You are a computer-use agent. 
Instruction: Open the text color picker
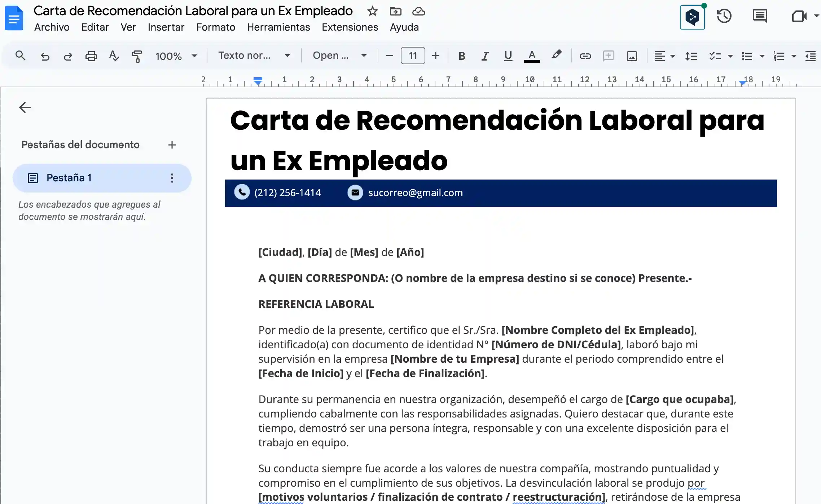[532, 56]
